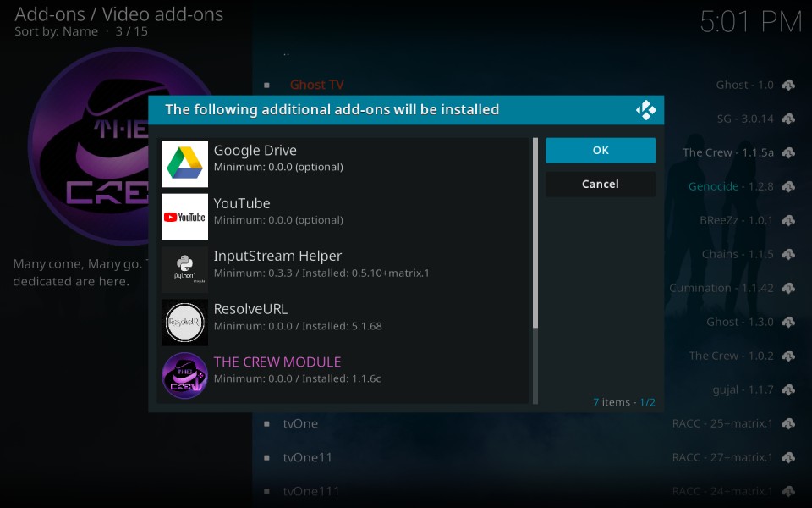812x508 pixels.
Task: Click 'BReeZz - 1.0.1' label in background
Action: tap(737, 220)
